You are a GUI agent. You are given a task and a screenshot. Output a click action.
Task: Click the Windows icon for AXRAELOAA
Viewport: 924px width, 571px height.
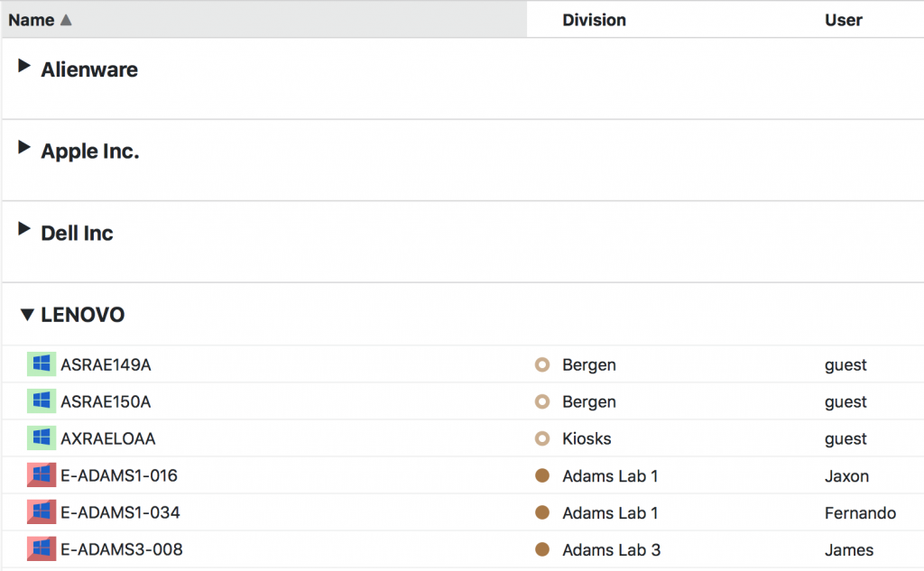coord(42,438)
